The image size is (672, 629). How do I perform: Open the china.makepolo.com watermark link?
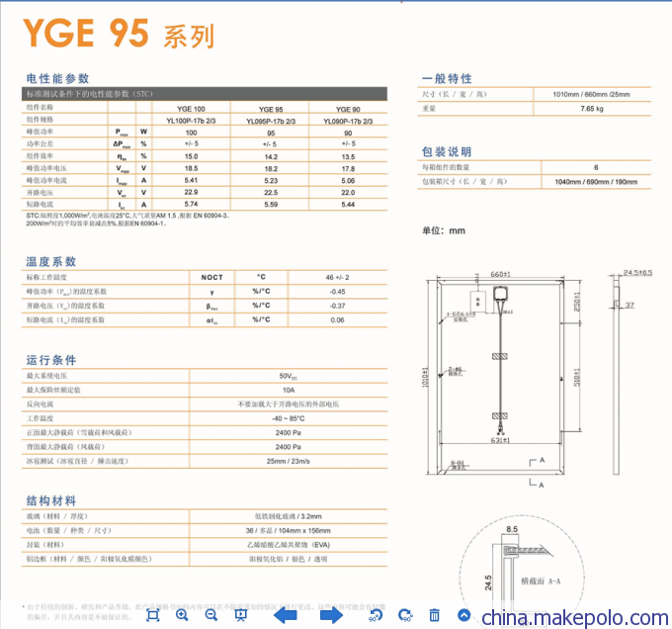(x=575, y=618)
